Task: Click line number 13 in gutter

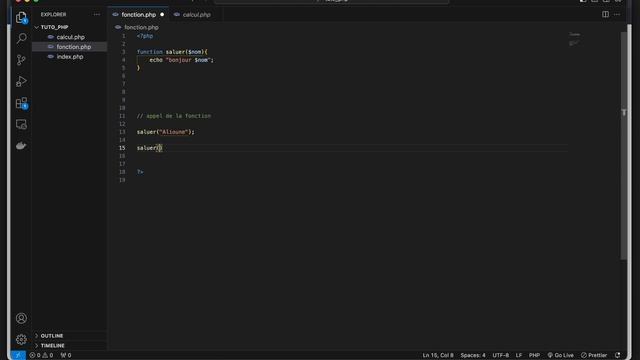Action: (x=122, y=132)
